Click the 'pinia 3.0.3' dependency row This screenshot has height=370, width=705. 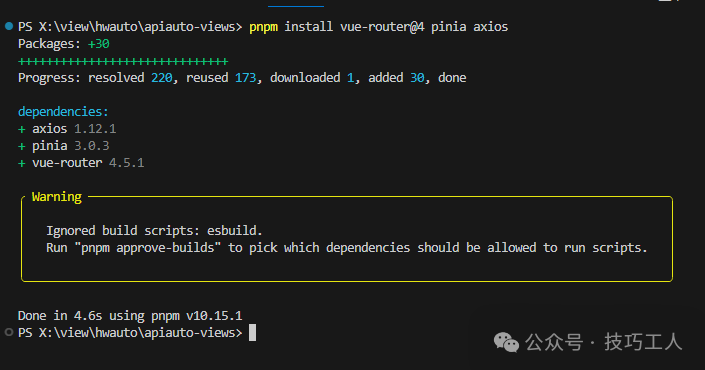point(63,146)
